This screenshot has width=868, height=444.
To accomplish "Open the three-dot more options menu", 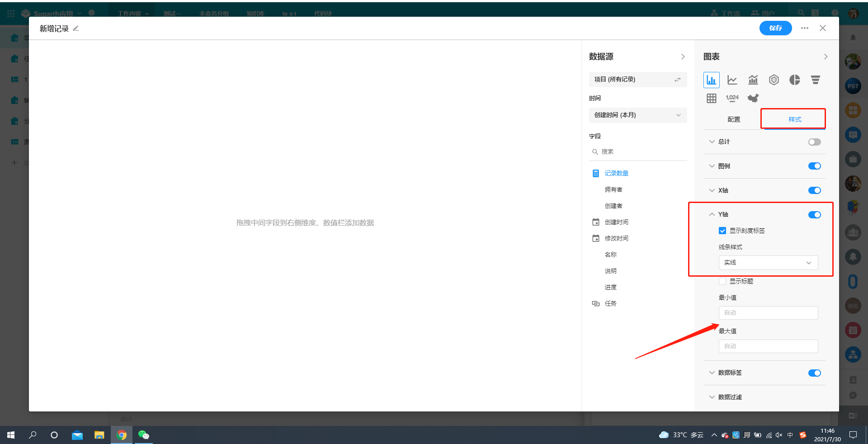I will point(804,28).
